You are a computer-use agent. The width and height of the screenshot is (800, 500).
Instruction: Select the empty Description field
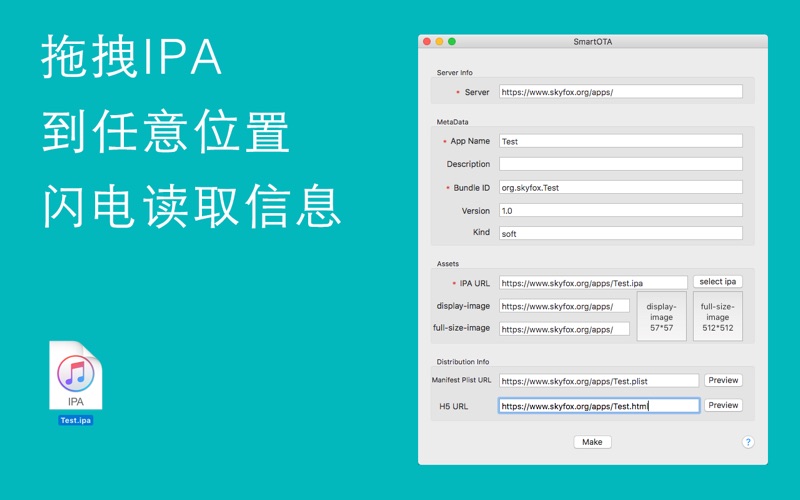click(620, 164)
